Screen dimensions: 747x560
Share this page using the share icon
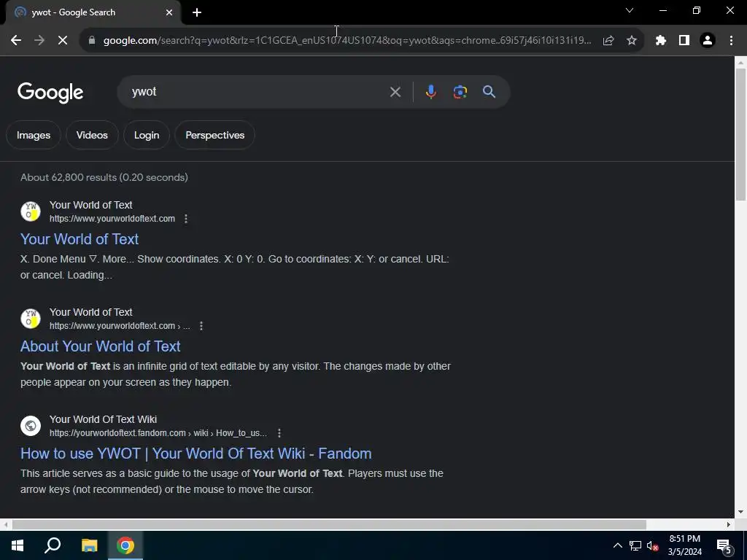[x=608, y=41]
